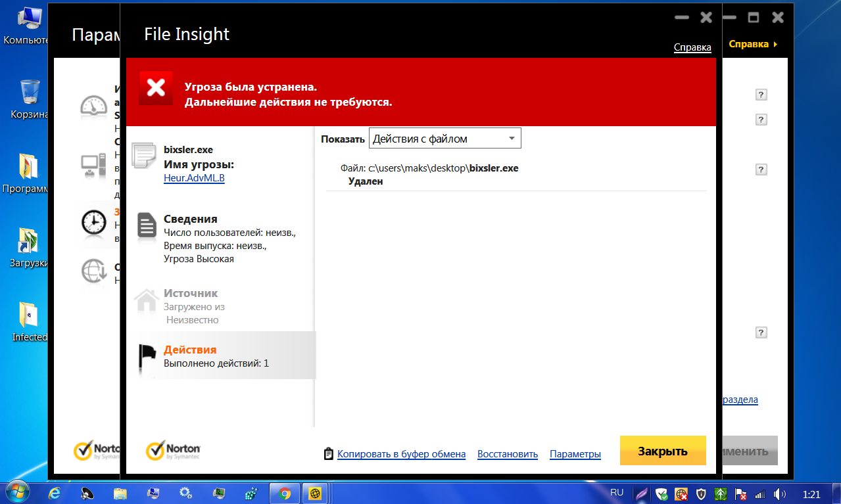Click the computer icon in Параметры window

pyautogui.click(x=93, y=164)
